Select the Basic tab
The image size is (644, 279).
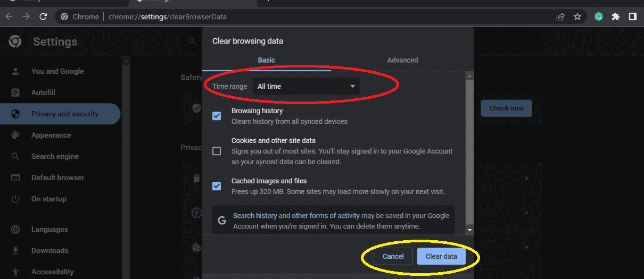(x=266, y=60)
